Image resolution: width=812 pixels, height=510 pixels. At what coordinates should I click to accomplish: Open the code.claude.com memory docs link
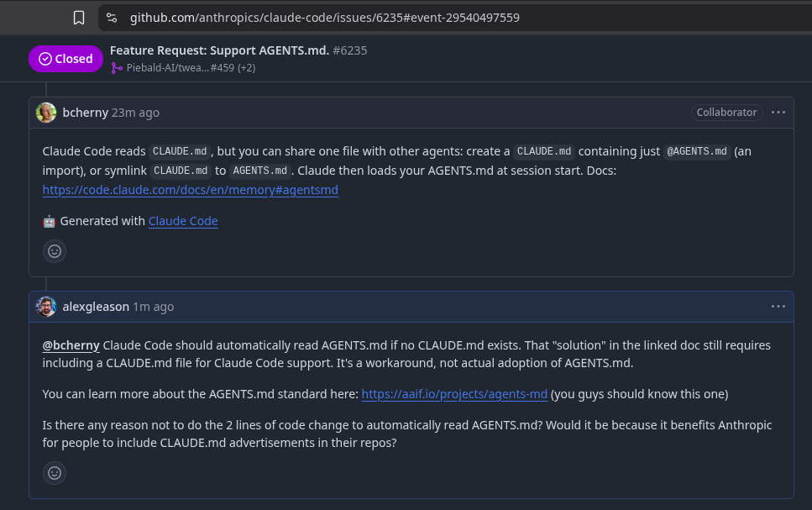click(x=191, y=190)
